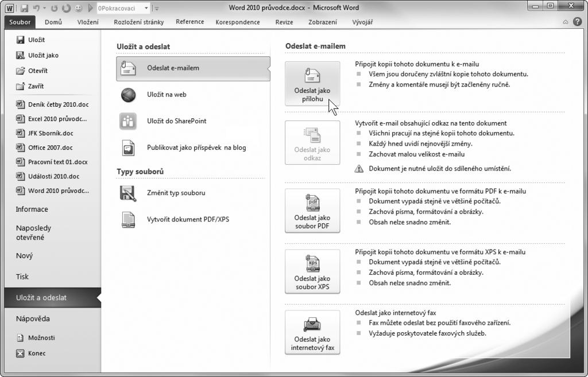Viewport: 588px width, 377px height.
Task: Click Odeslat jako přílohu button
Action: pos(312,84)
